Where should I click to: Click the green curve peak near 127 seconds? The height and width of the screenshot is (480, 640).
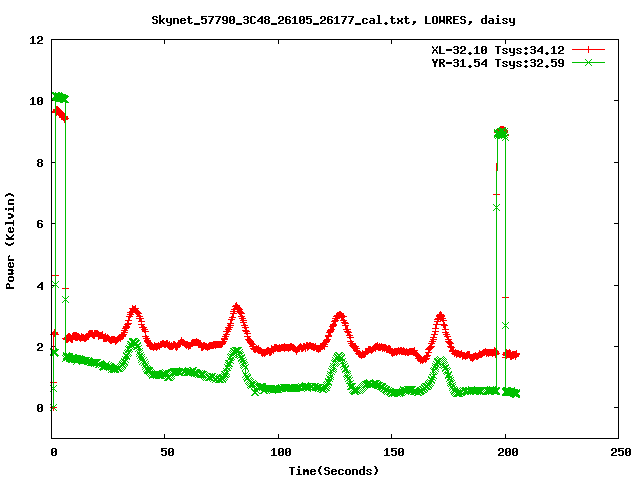click(x=339, y=356)
